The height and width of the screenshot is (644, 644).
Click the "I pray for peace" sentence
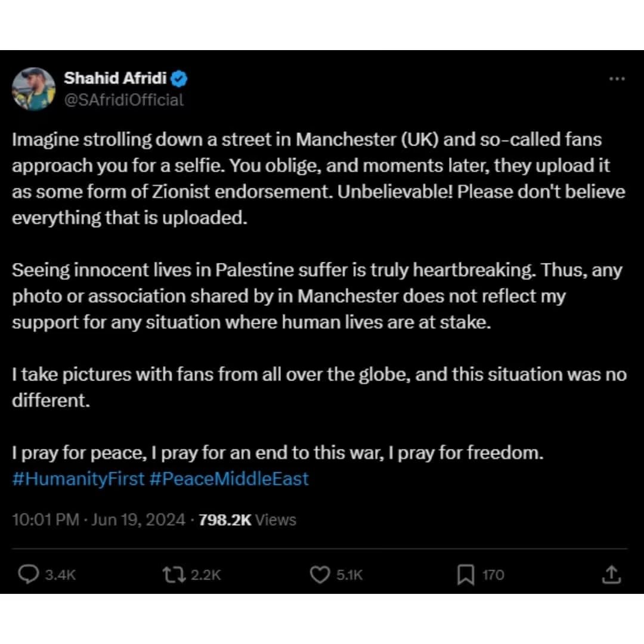[277, 453]
